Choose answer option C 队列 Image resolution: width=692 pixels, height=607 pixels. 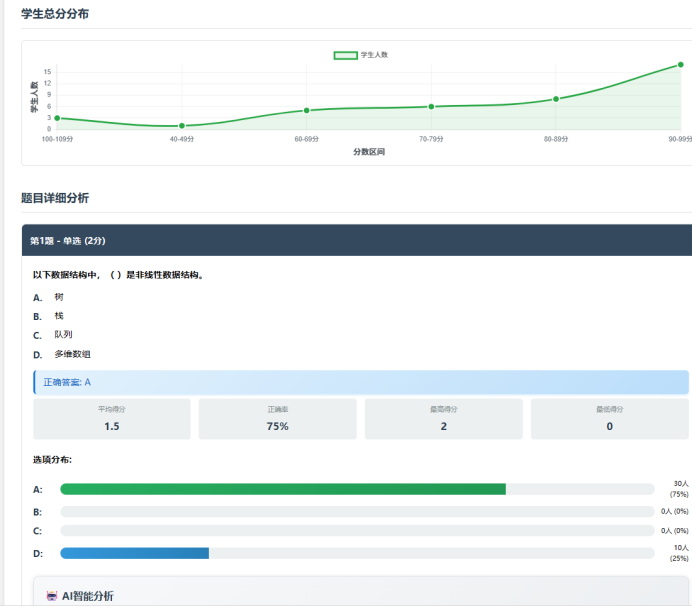tap(63, 335)
